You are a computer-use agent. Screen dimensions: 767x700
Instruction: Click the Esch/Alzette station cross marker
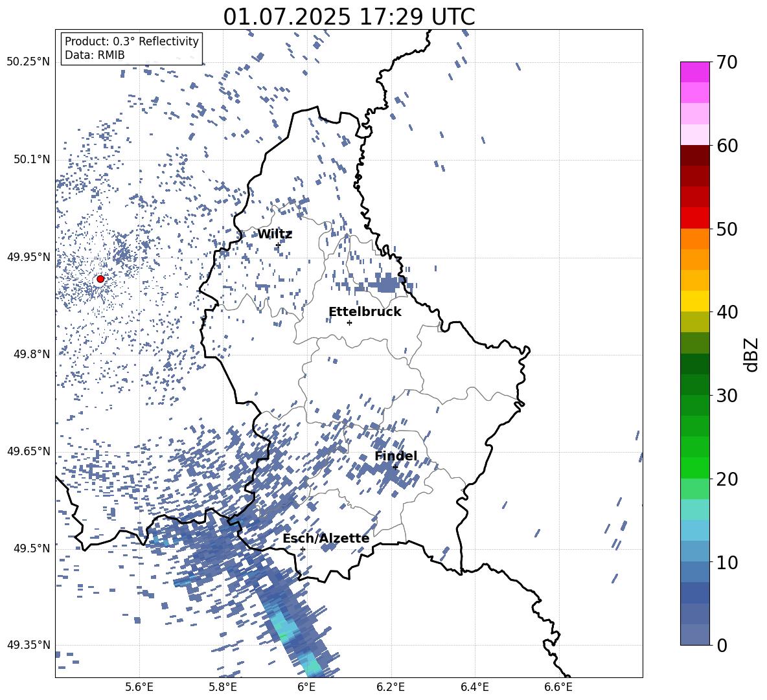[303, 549]
